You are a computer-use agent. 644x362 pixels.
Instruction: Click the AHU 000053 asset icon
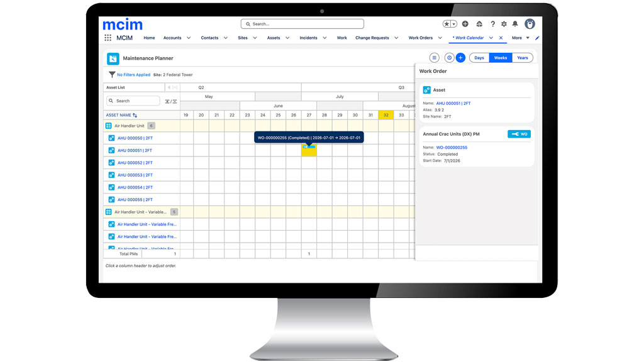point(111,175)
